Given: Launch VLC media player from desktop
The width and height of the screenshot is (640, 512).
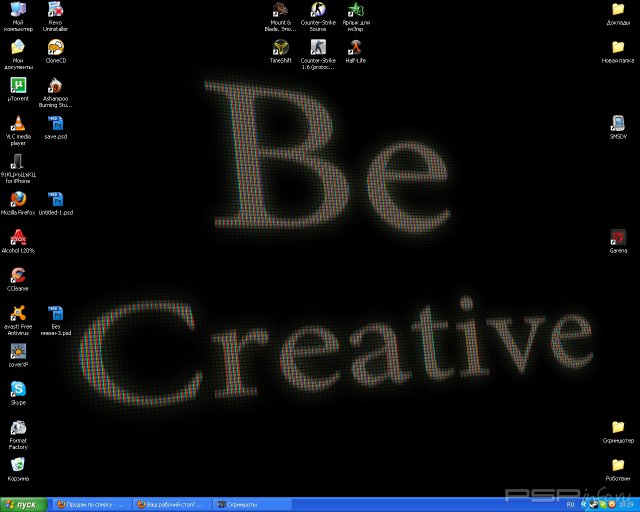Looking at the screenshot, I should 18,124.
